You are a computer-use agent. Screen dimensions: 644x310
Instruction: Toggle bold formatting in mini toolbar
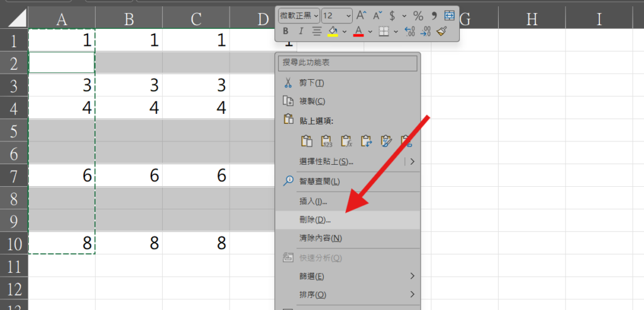(286, 31)
